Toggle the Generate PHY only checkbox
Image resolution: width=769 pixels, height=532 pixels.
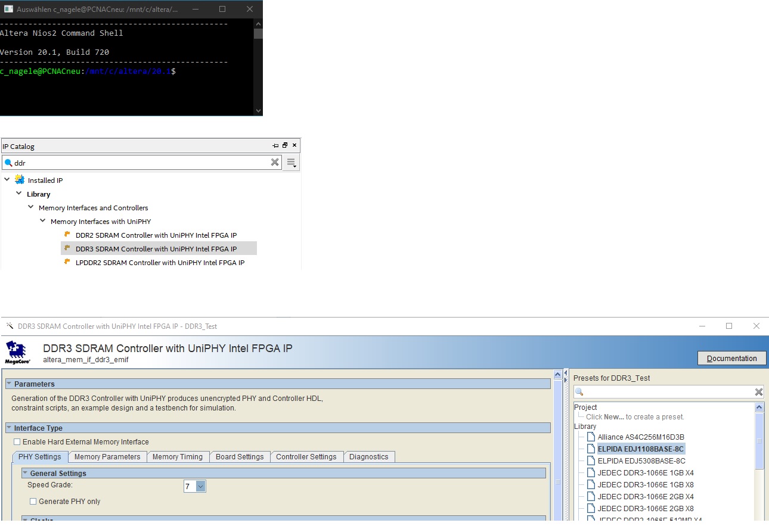click(33, 502)
